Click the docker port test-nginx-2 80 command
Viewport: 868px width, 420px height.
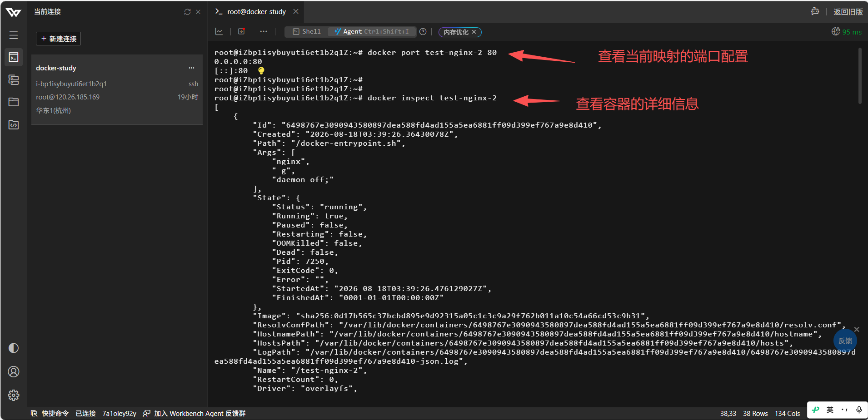(432, 53)
